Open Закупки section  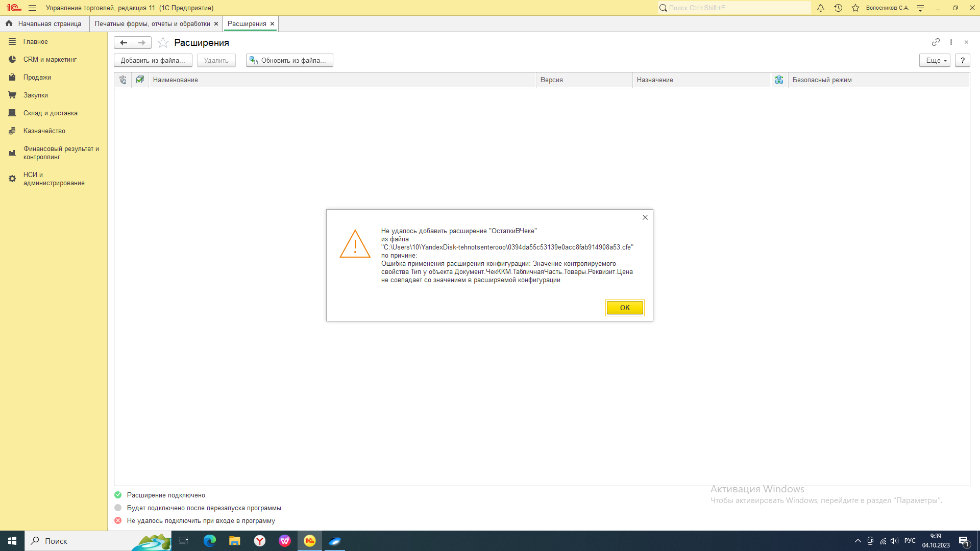point(54,95)
